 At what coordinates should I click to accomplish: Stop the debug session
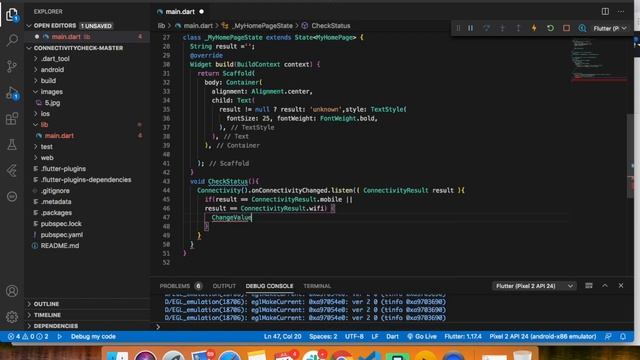tap(566, 28)
